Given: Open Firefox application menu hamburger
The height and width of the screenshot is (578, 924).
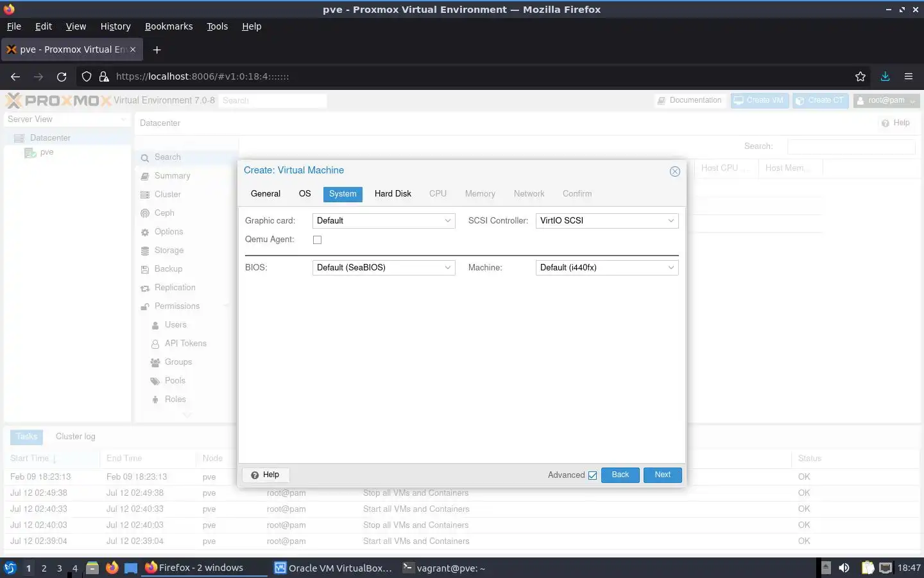Looking at the screenshot, I should (909, 76).
